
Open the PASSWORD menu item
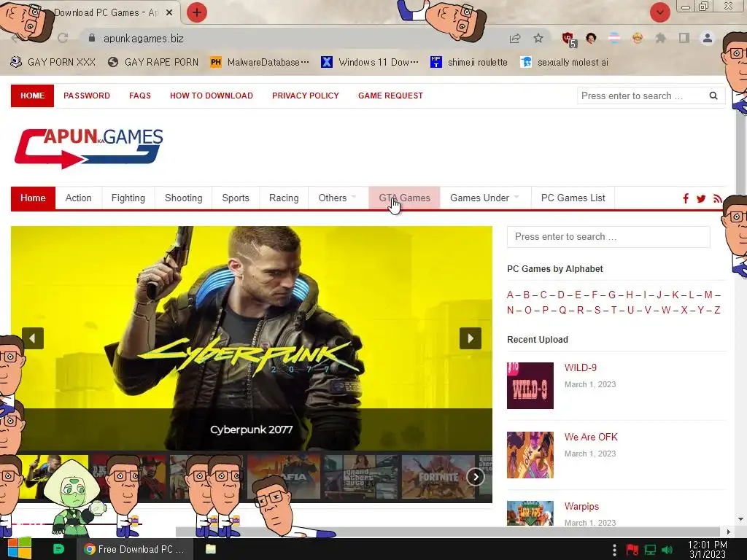coord(87,96)
